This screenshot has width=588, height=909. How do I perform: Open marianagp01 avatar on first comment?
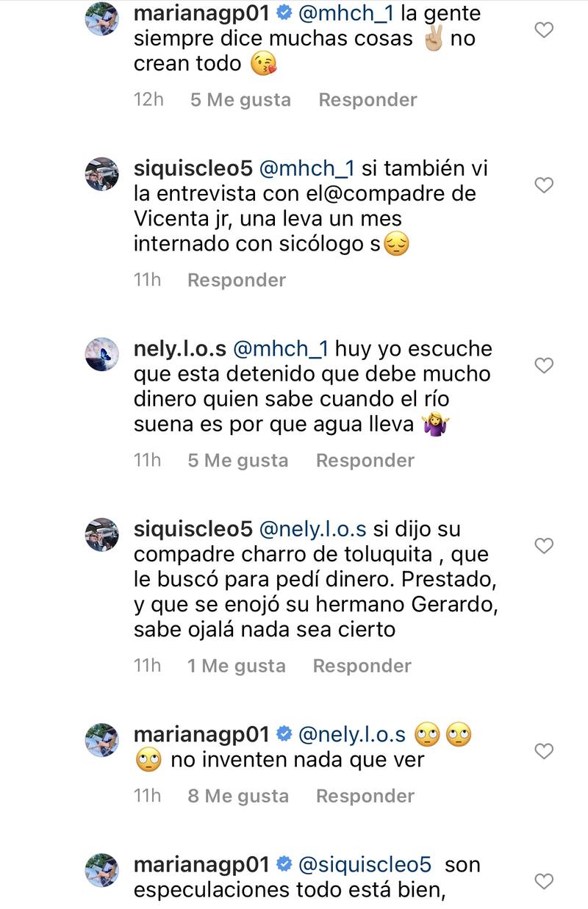[x=101, y=18]
